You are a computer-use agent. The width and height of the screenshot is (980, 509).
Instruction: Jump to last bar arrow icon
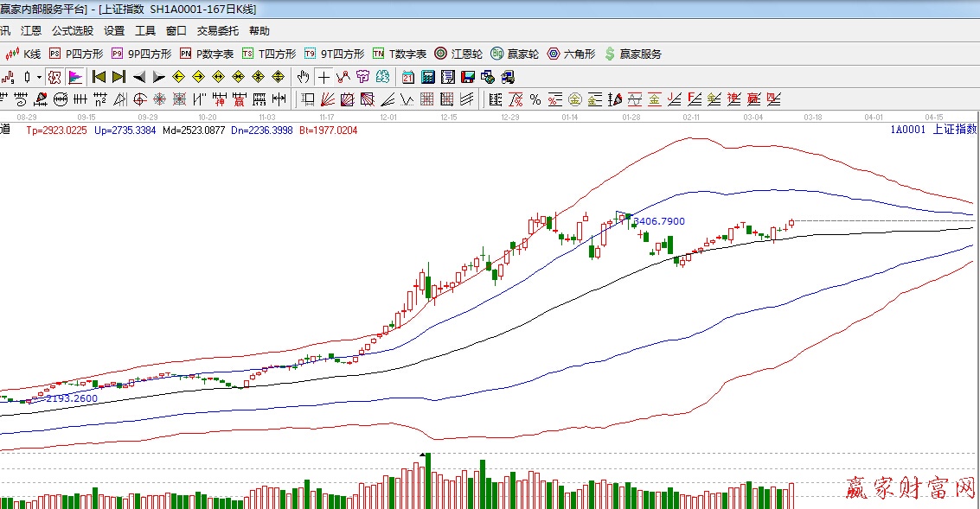118,77
